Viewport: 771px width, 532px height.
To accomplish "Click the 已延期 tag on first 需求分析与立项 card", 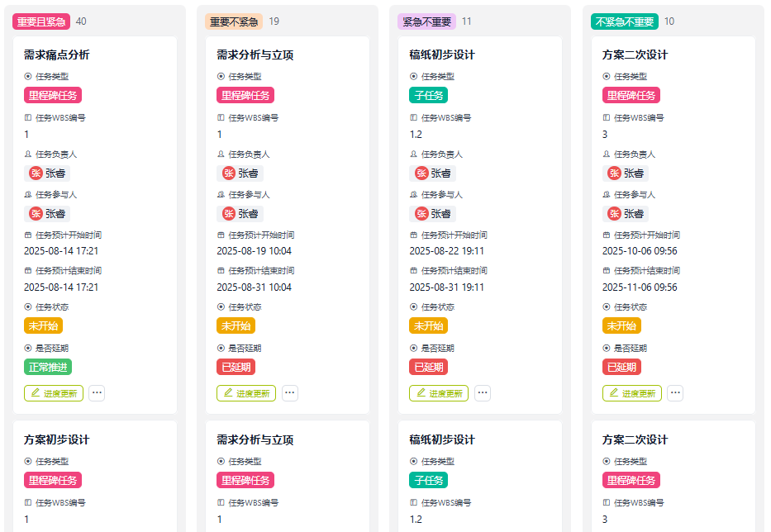I will 236,367.
